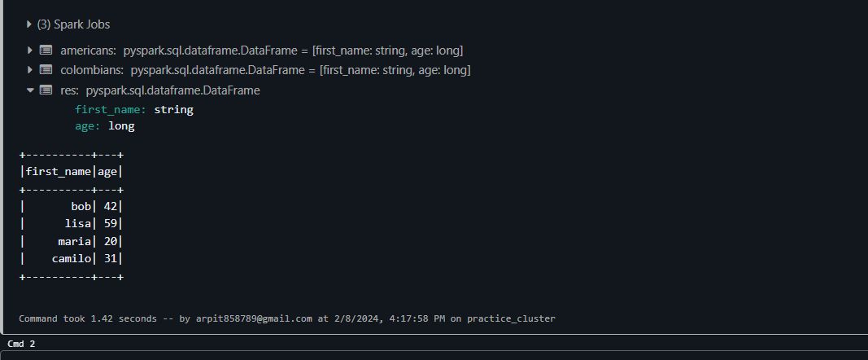868x360 pixels.
Task: Click the arpit858789@gmail.com text in footer
Action: pyautogui.click(x=254, y=319)
